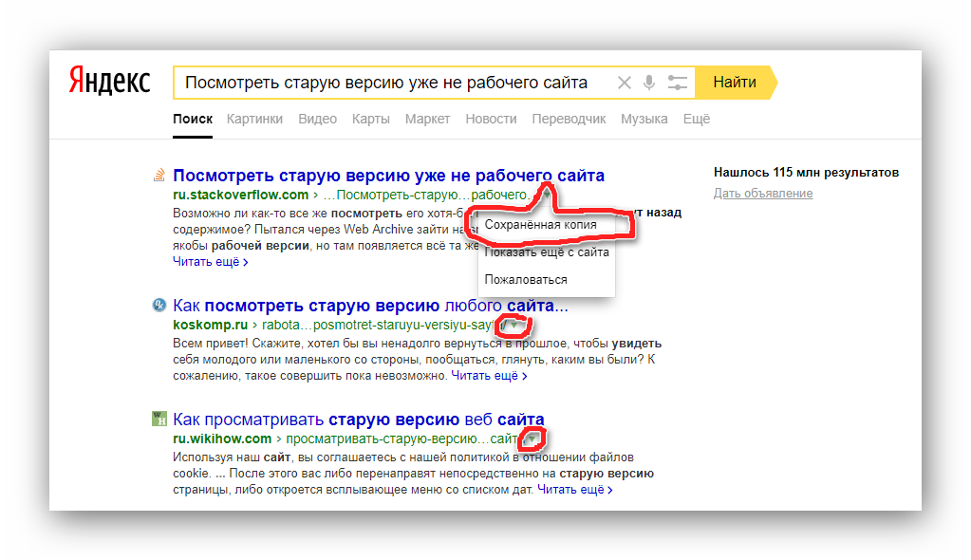Switch to the Поиск tab
Screen dimensions: 971x560
[193, 119]
